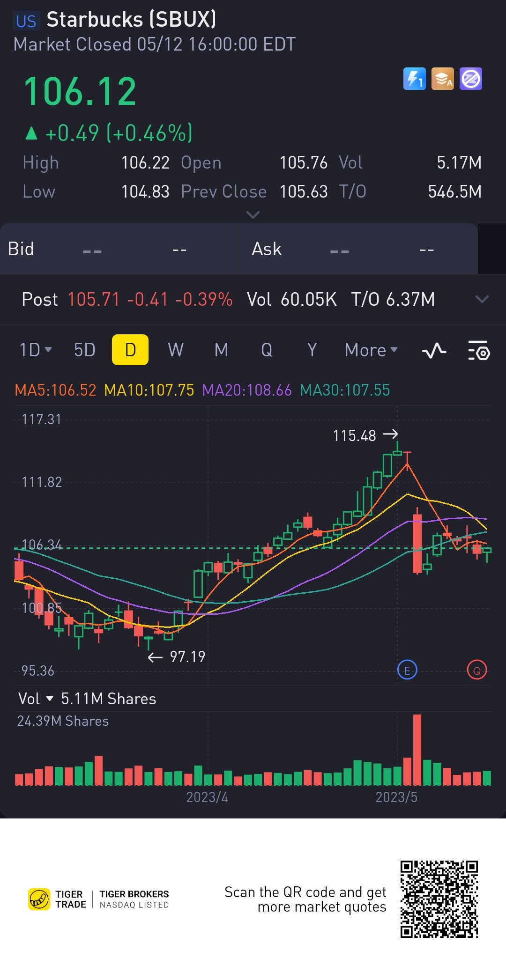Tap the MA10:107.75 indicator label

pyautogui.click(x=149, y=390)
